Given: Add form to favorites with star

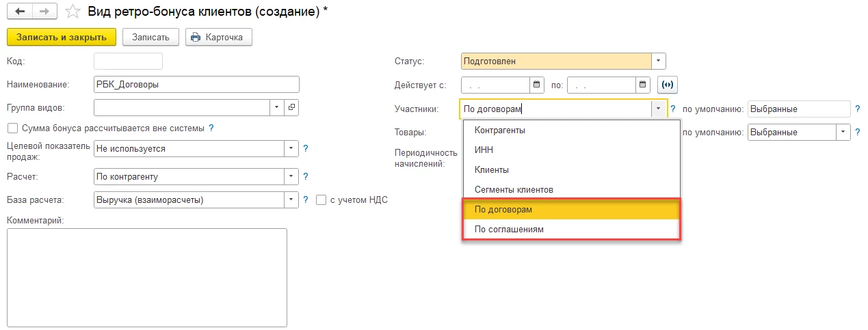Looking at the screenshot, I should pos(72,12).
